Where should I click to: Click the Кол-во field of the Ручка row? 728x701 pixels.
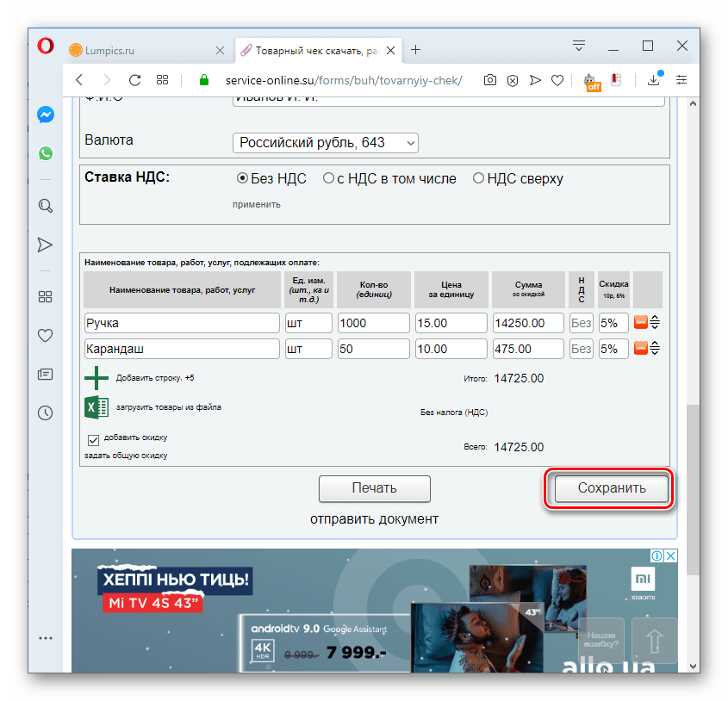pos(373,322)
